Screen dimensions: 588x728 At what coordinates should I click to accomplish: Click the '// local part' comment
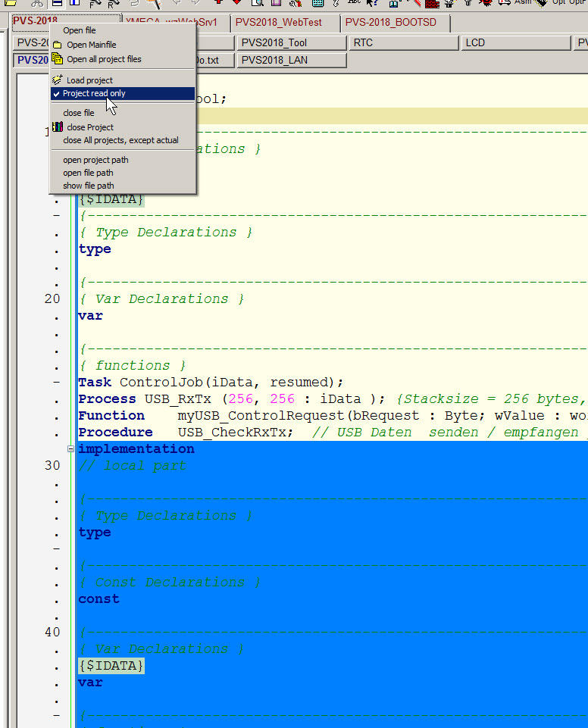[133, 466]
